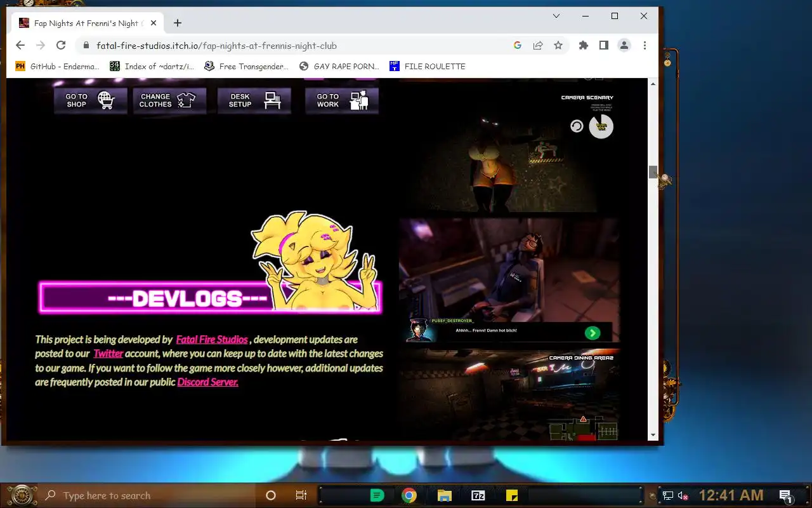Screen dimensions: 812x508
Task: Click the browser forward arrow
Action: 41,45
